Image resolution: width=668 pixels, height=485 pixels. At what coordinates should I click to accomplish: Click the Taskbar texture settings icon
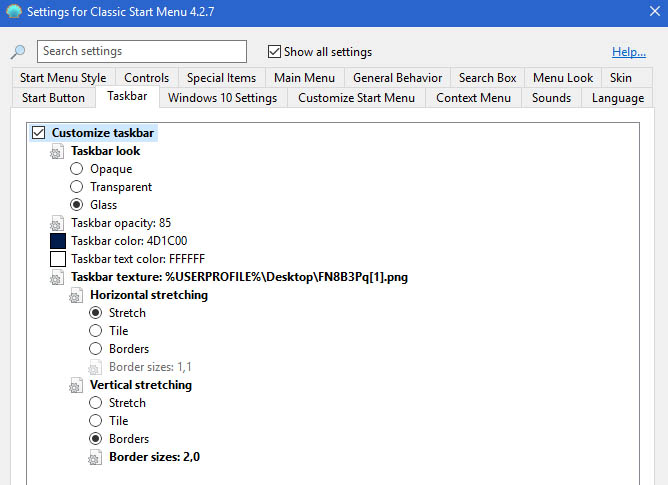pos(58,278)
